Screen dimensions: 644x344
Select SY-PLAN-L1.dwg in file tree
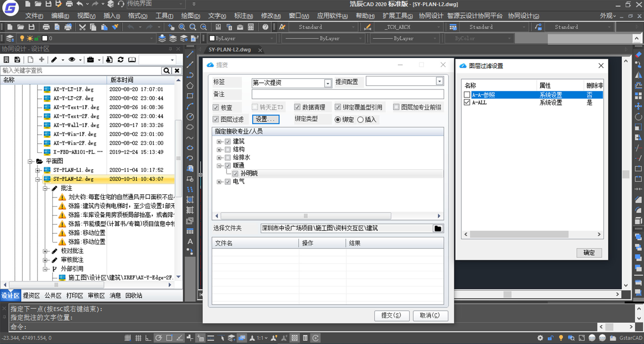click(x=74, y=170)
